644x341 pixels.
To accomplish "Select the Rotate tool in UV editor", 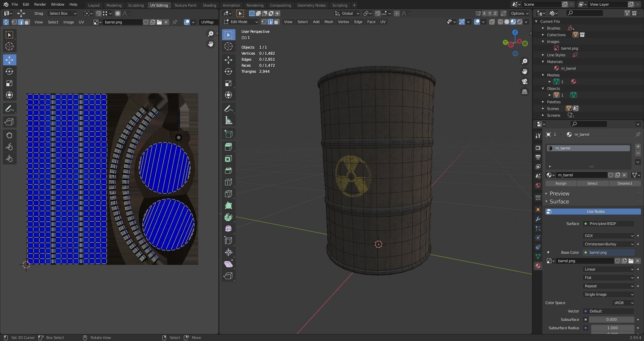I will (x=9, y=72).
